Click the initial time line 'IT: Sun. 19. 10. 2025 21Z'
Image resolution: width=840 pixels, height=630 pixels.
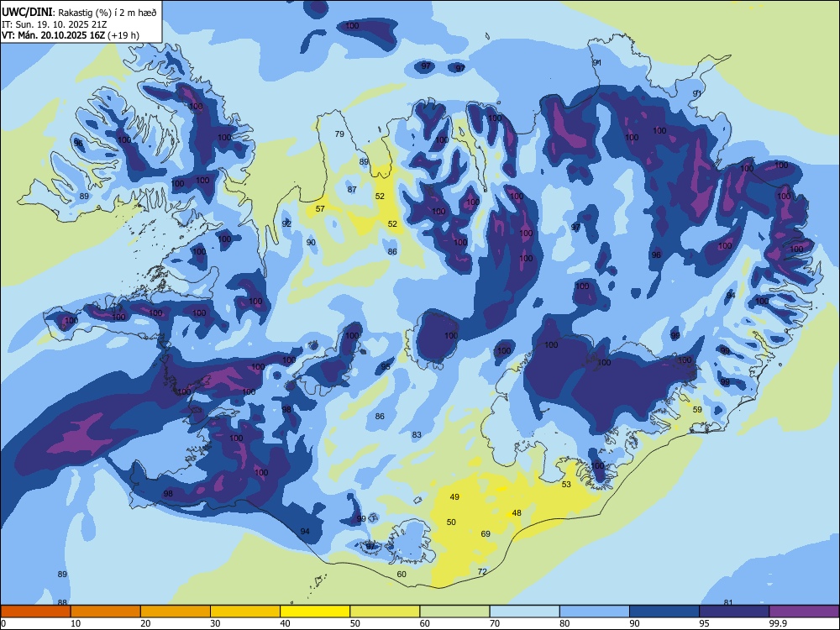point(54,24)
